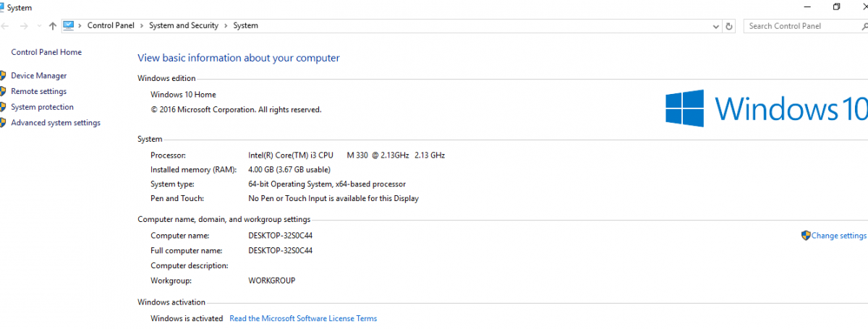Read the Microsoft Software License Terms
868x329 pixels.
(x=303, y=318)
